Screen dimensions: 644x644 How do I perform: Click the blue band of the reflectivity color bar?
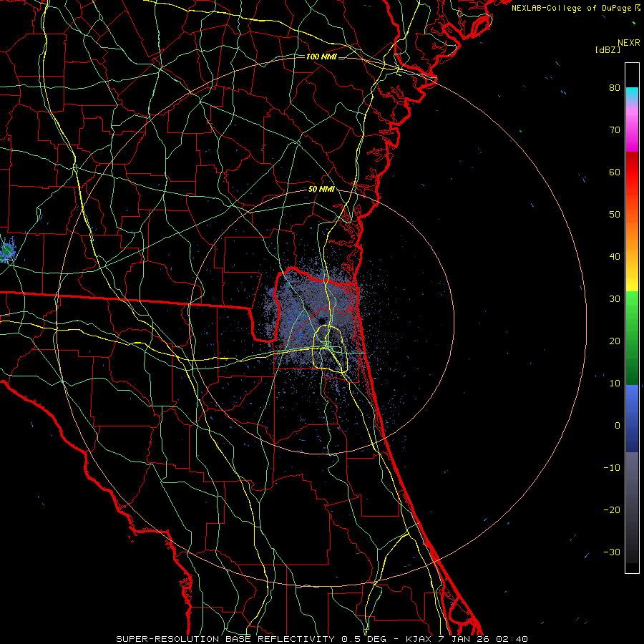tap(632, 419)
